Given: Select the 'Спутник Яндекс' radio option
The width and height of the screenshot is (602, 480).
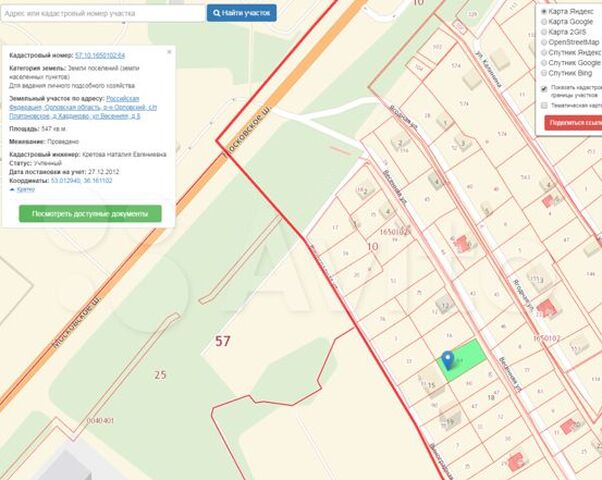Looking at the screenshot, I should 544,53.
